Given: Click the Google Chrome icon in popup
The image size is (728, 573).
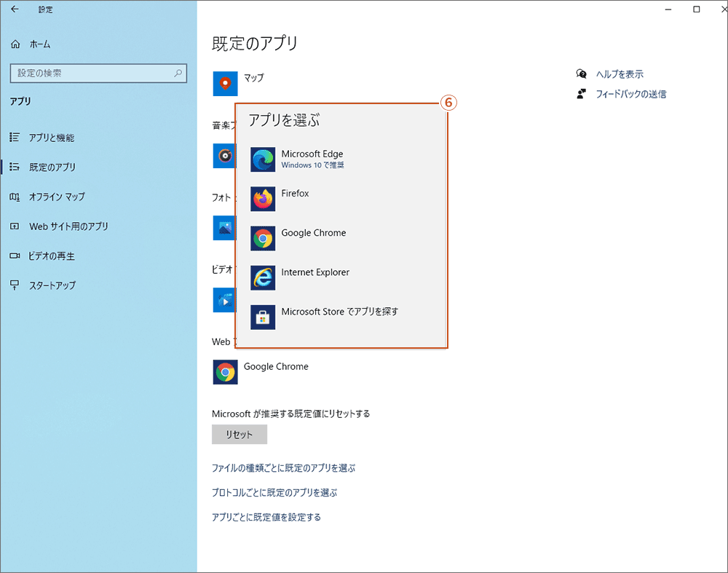Looking at the screenshot, I should (x=263, y=239).
